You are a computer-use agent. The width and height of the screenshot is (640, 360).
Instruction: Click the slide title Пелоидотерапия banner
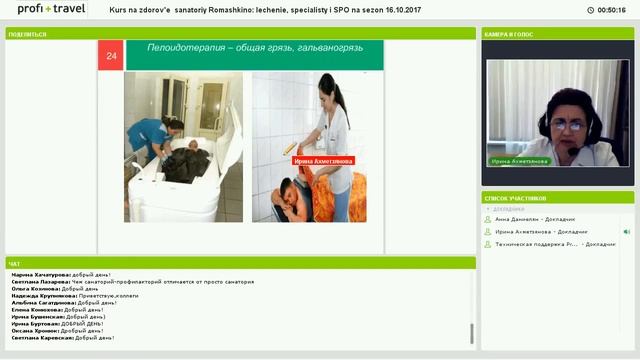[255, 55]
